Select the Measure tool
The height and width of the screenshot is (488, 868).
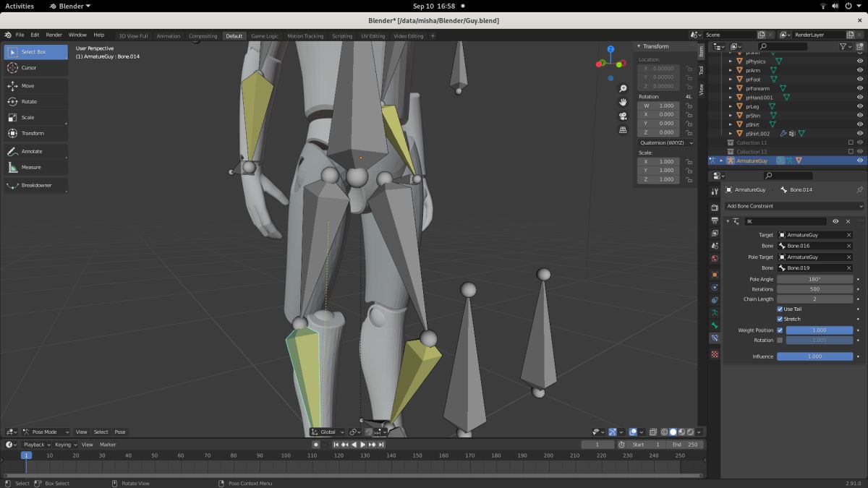point(31,167)
